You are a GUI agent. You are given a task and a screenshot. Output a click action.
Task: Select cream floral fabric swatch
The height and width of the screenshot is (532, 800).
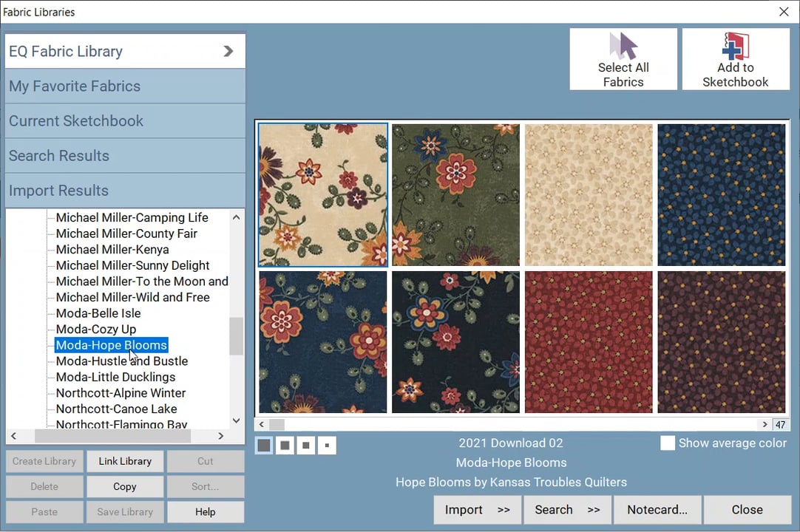click(x=323, y=195)
